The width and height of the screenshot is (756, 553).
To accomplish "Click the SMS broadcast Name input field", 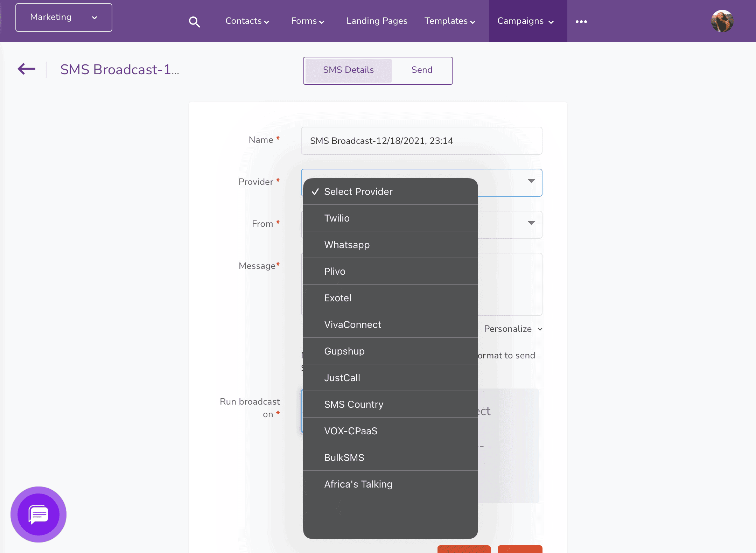I will pyautogui.click(x=421, y=140).
